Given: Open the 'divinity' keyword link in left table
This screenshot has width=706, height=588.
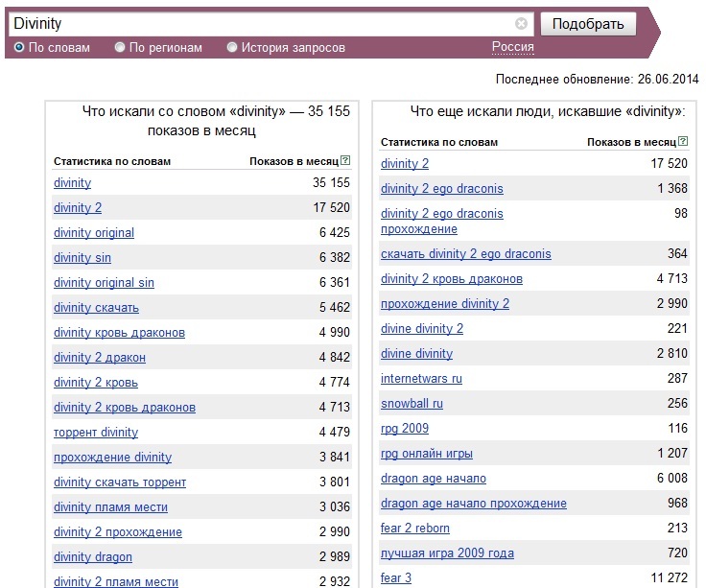Looking at the screenshot, I should point(72,183).
